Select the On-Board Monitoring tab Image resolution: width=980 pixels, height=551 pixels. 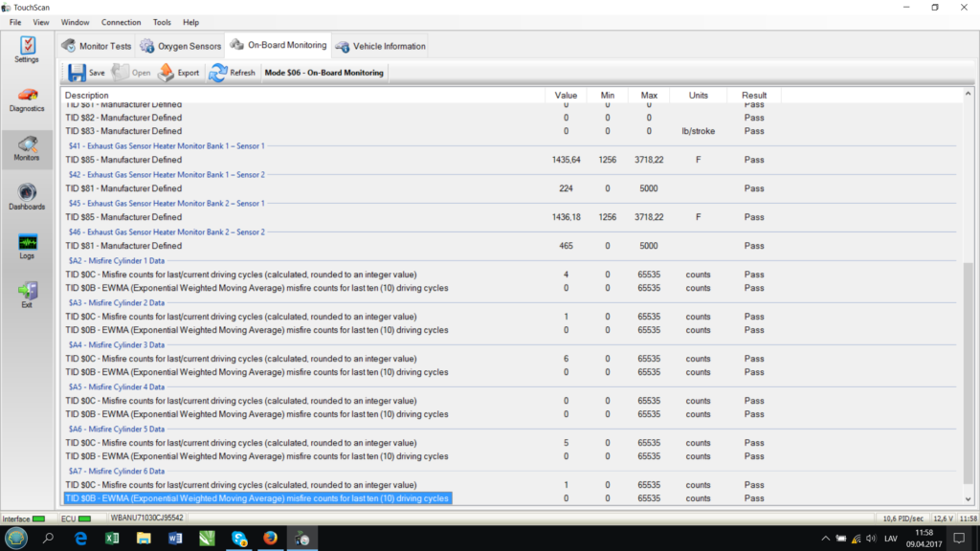coord(278,45)
